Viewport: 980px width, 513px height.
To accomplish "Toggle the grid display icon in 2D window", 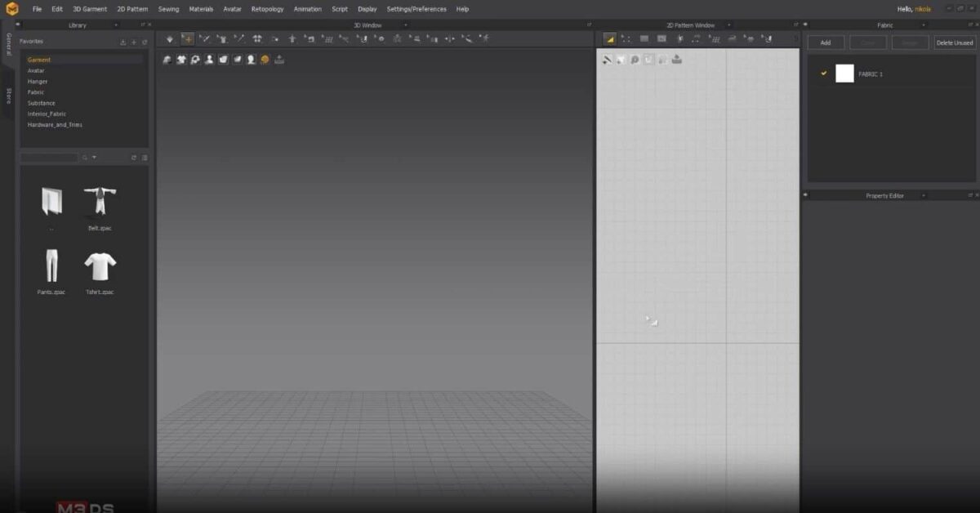I will (x=717, y=38).
